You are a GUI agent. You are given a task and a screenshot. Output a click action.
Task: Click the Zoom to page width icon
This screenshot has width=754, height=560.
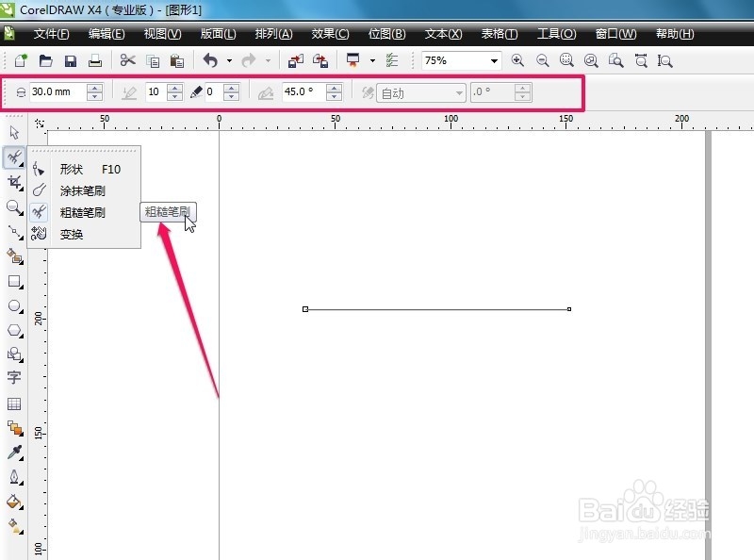click(641, 60)
